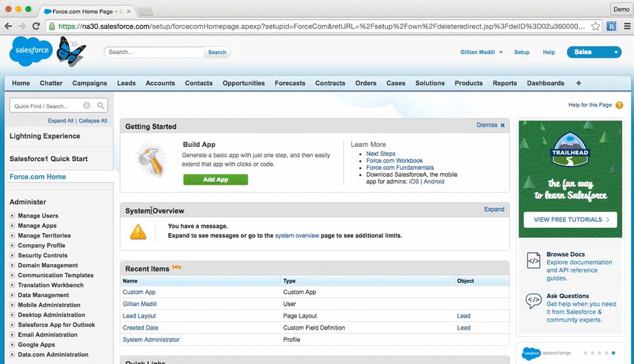The width and height of the screenshot is (634, 364).
Task: Bookmark the page with the star icon
Action: coord(596,26)
